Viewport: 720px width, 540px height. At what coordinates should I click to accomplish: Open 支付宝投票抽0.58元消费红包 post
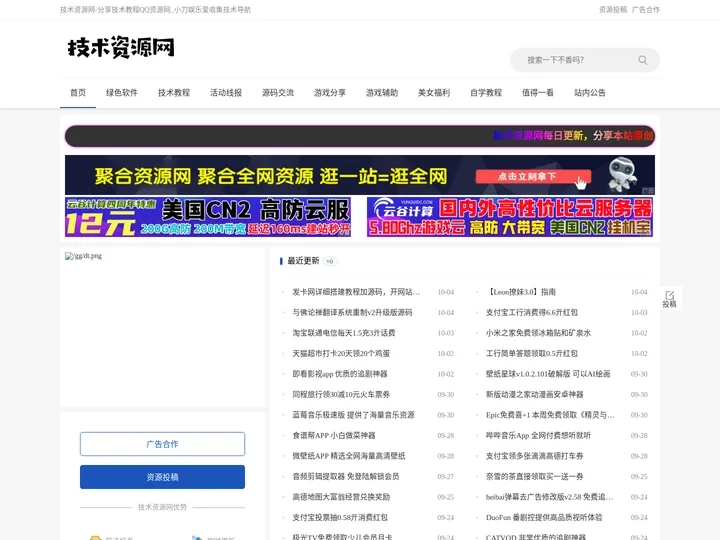[340, 518]
